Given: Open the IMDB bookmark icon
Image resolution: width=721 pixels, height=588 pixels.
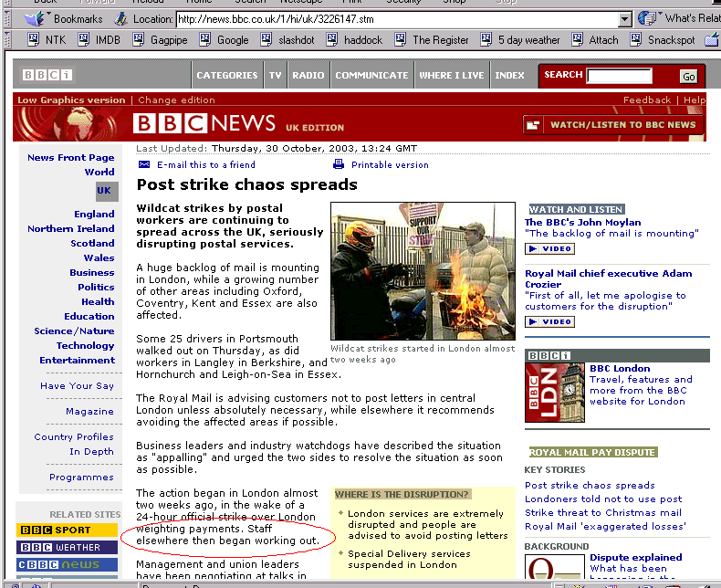Looking at the screenshot, I should [x=83, y=39].
